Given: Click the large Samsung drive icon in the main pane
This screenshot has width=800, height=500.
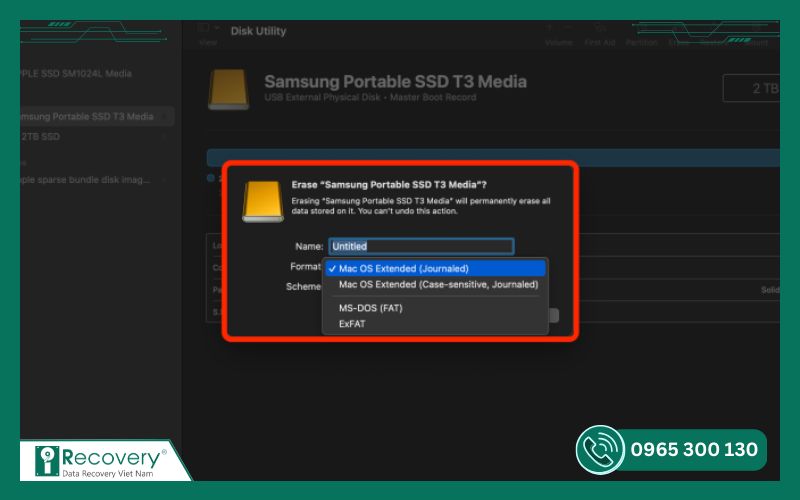Looking at the screenshot, I should [x=229, y=90].
